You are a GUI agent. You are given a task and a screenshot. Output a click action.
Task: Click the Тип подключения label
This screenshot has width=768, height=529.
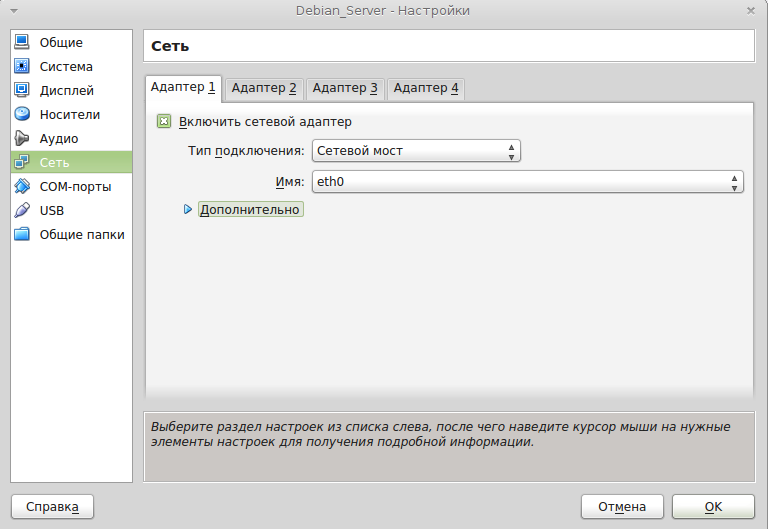[246, 151]
